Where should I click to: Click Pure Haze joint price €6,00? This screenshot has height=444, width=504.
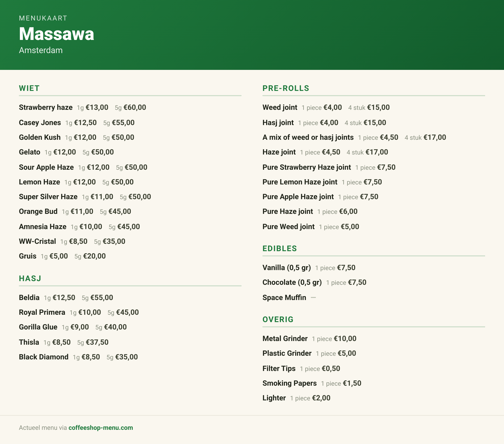click(348, 211)
